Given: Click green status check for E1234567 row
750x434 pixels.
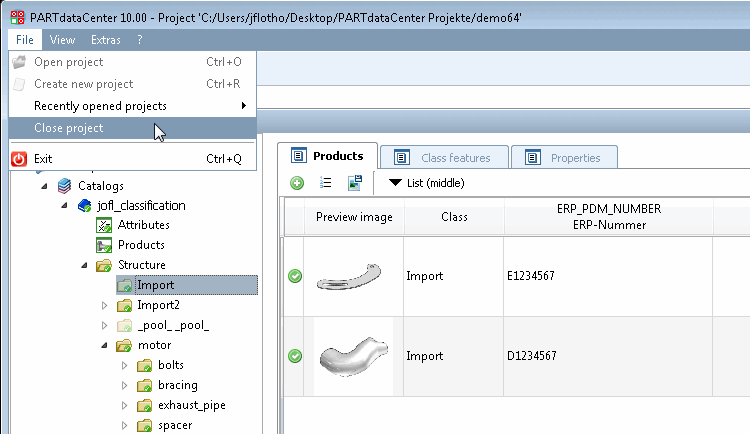Looking at the screenshot, I should (x=295, y=276).
